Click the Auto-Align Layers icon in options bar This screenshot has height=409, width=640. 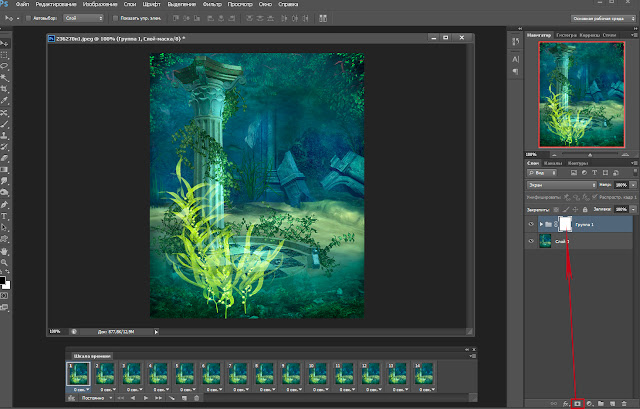tap(323, 18)
